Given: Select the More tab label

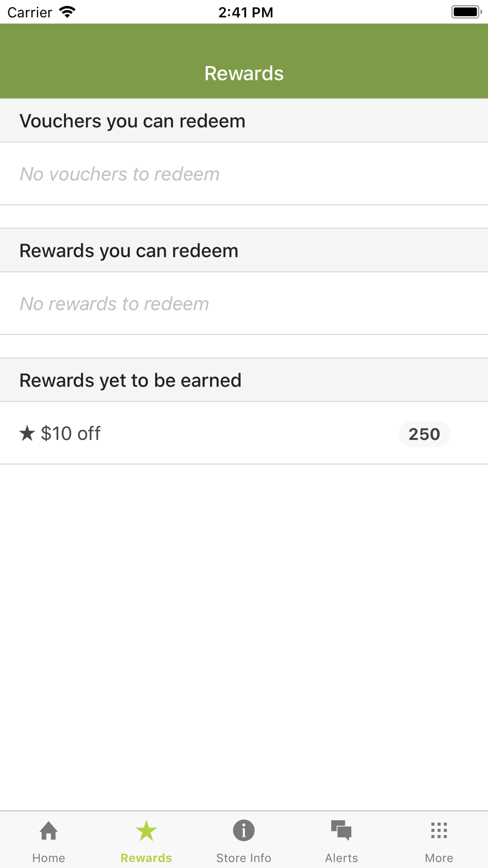Looking at the screenshot, I should coord(439,858).
